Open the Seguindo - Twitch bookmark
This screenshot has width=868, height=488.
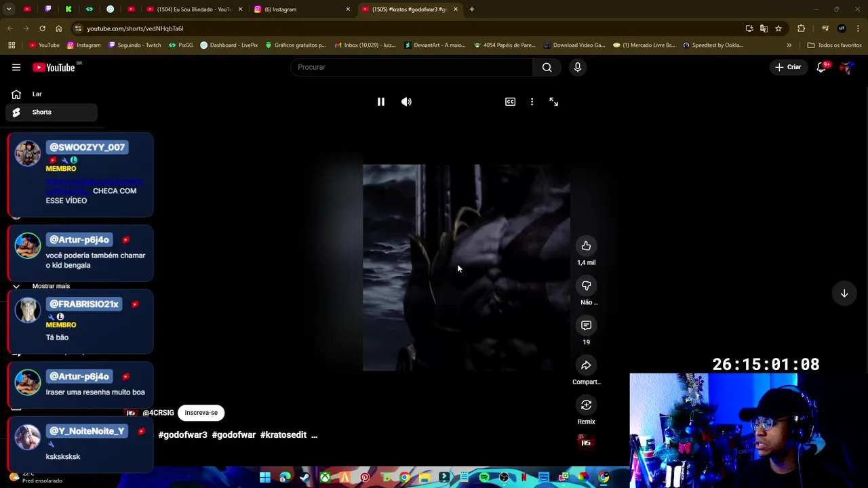134,45
